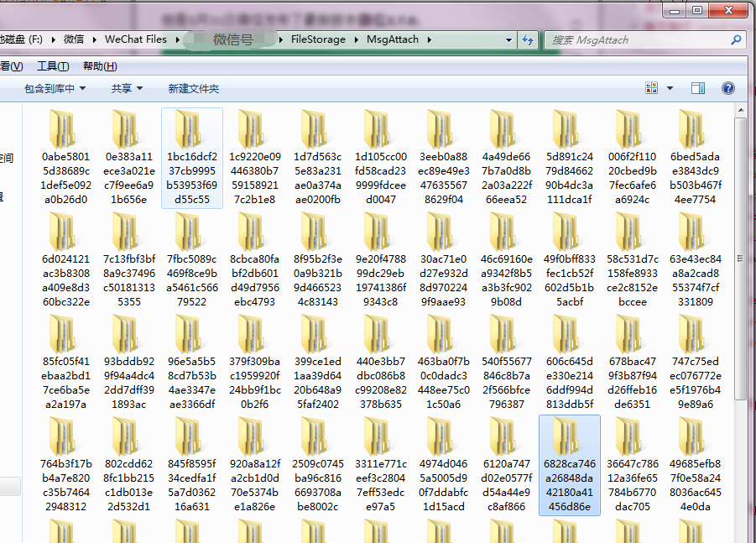Select folder 379f309bac1959920f24bb9f1bc0b2f6
The height and width of the screenshot is (543, 756).
[x=254, y=363]
